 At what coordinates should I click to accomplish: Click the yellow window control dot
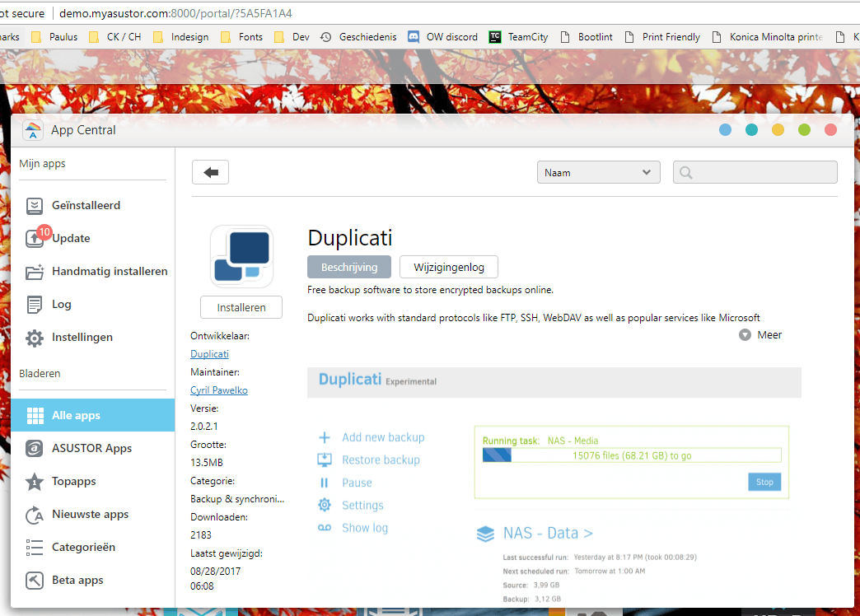coord(778,130)
